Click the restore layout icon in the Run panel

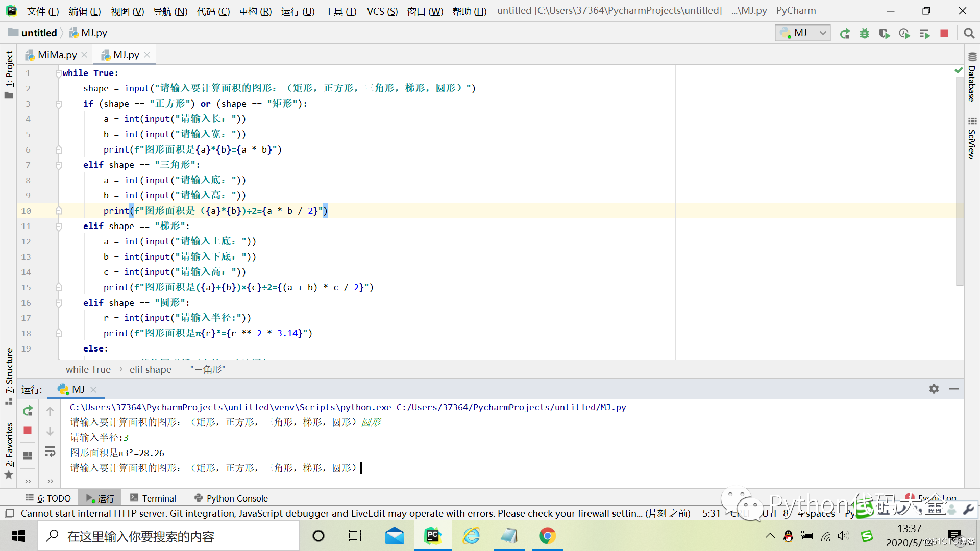tap(28, 455)
